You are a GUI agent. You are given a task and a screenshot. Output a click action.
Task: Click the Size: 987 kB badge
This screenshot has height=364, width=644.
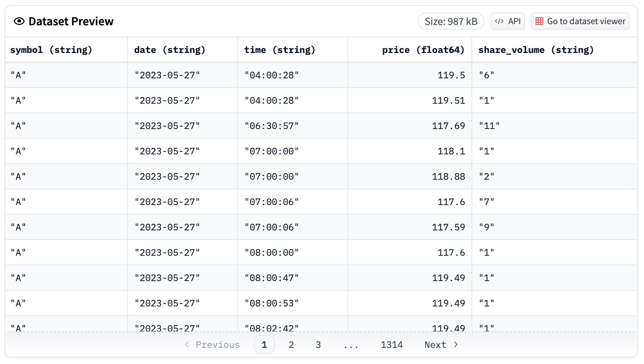pos(451,21)
